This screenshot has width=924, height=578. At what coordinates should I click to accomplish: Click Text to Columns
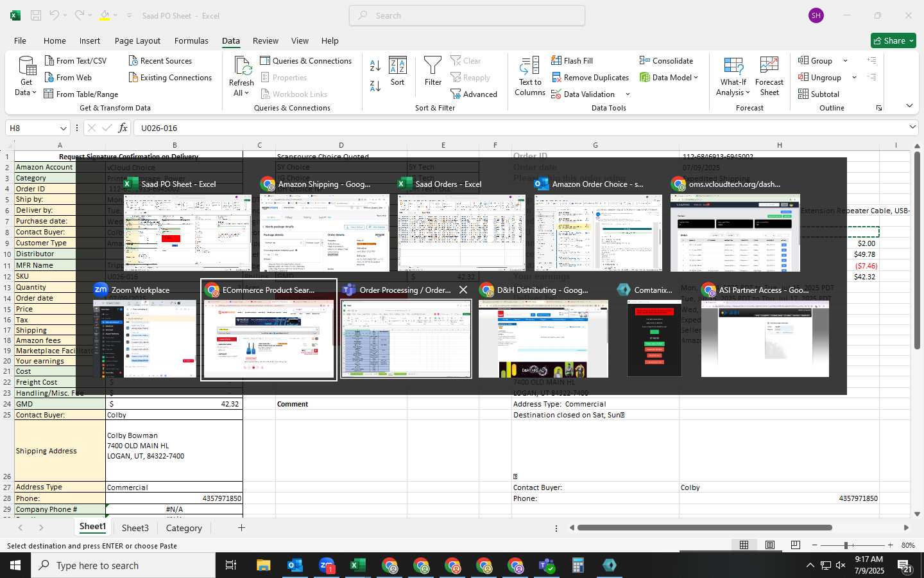click(x=530, y=76)
